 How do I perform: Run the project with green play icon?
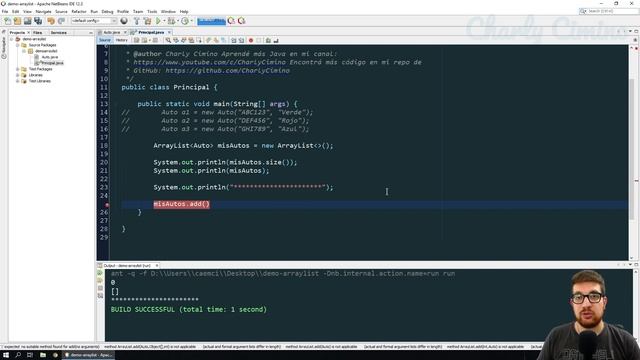(158, 21)
